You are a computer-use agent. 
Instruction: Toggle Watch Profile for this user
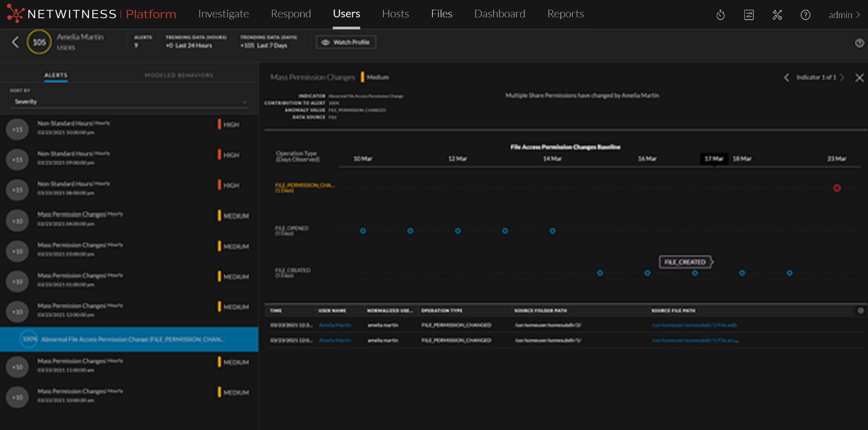tap(346, 42)
